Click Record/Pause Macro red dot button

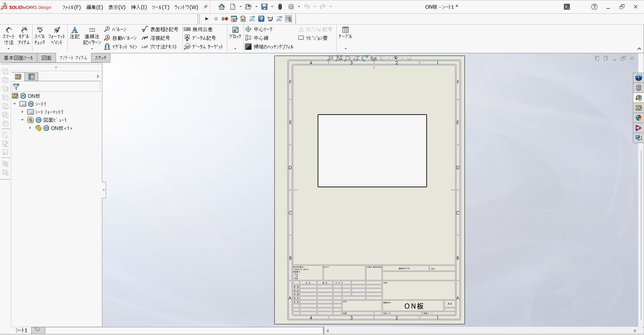225,19
